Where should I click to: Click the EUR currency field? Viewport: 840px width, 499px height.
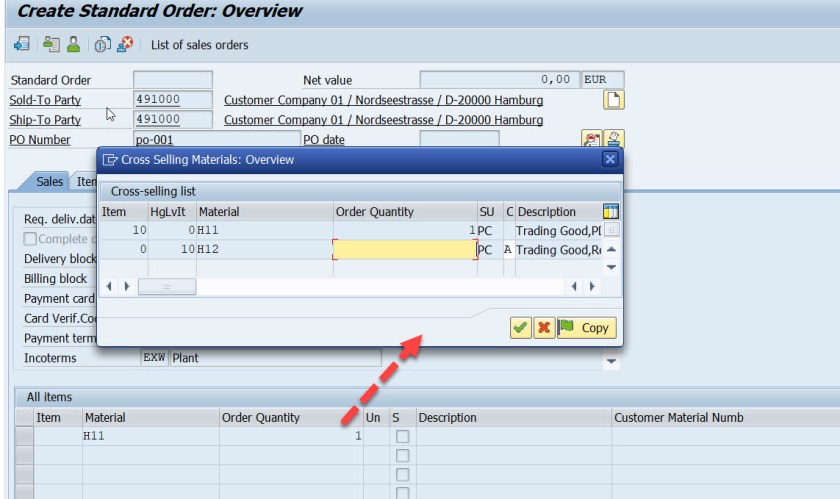(603, 80)
